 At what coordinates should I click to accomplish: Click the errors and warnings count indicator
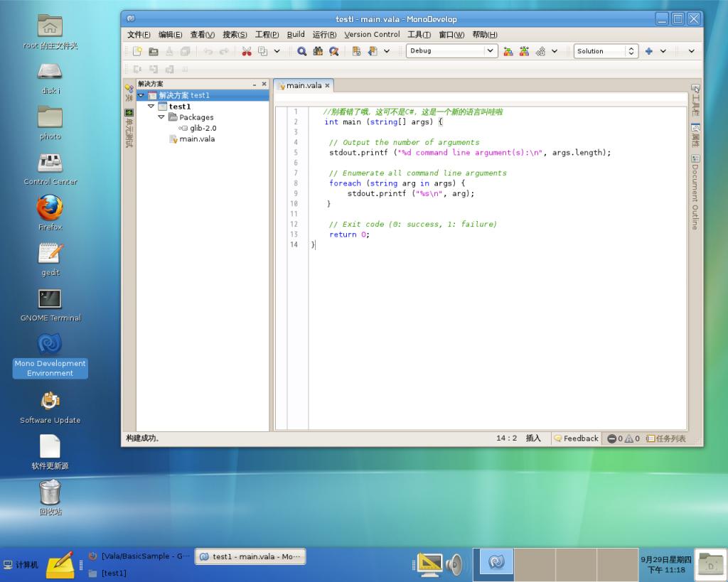623,438
